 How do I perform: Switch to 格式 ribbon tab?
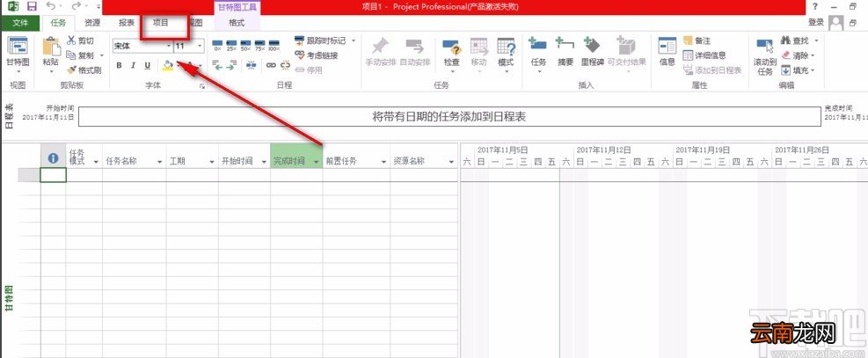[237, 23]
